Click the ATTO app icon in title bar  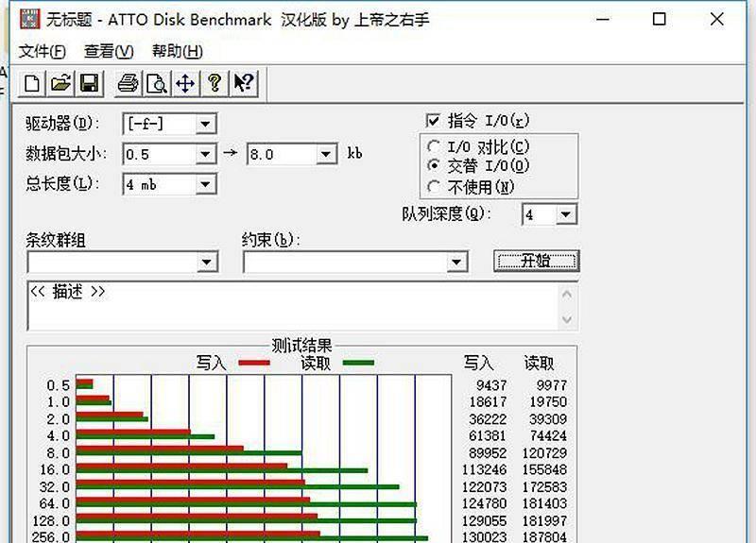(x=30, y=19)
